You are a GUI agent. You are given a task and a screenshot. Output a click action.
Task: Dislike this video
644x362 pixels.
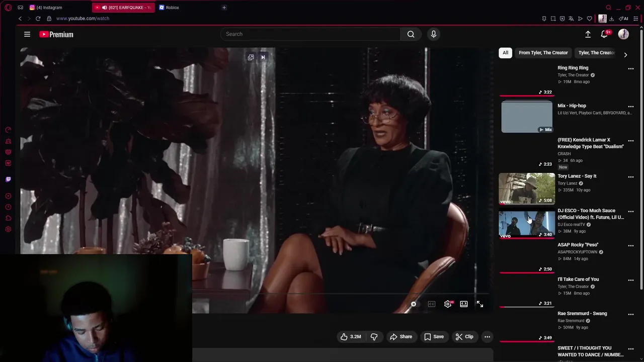point(374,337)
